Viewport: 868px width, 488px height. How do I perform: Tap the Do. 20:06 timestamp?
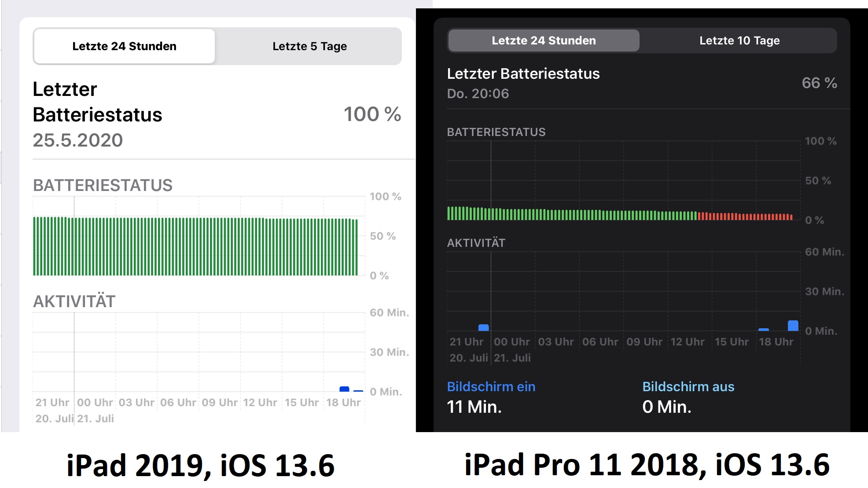point(478,93)
